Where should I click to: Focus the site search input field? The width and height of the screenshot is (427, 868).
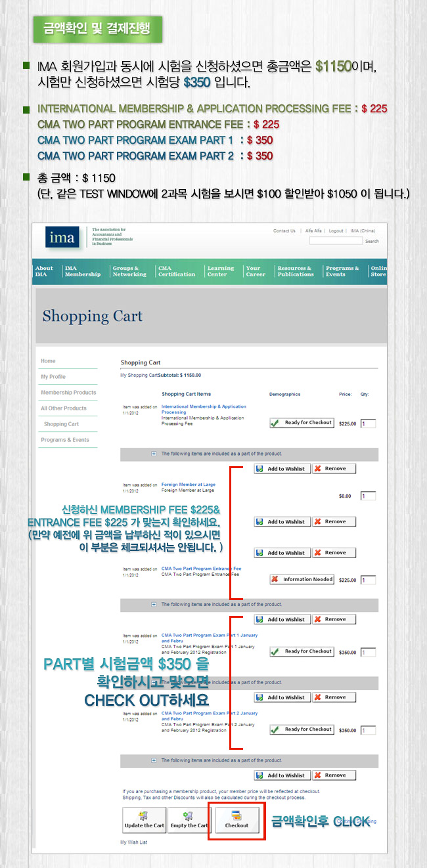pos(335,241)
